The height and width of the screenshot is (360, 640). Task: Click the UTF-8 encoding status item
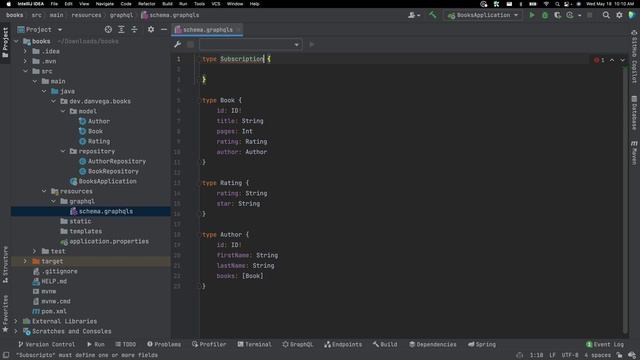[x=570, y=355]
